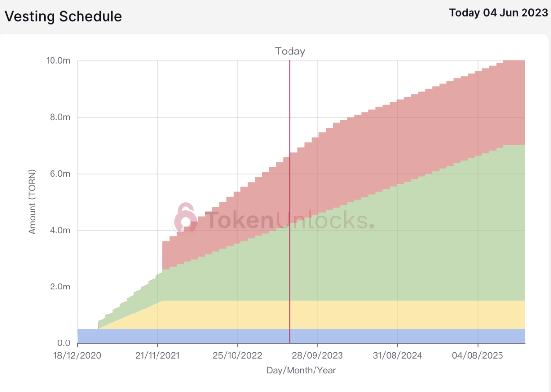This screenshot has height=392, width=551.
Task: Select the 28/09/2023 x-axis date label
Action: pos(317,356)
